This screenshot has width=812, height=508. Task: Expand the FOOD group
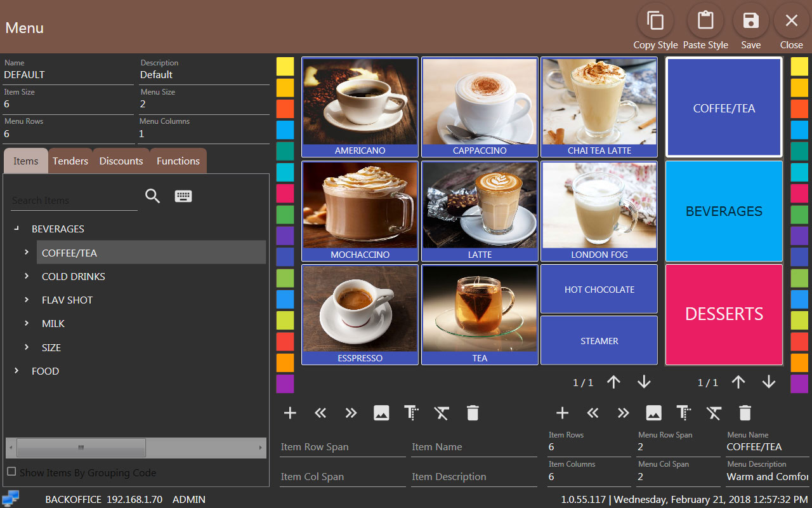point(16,371)
